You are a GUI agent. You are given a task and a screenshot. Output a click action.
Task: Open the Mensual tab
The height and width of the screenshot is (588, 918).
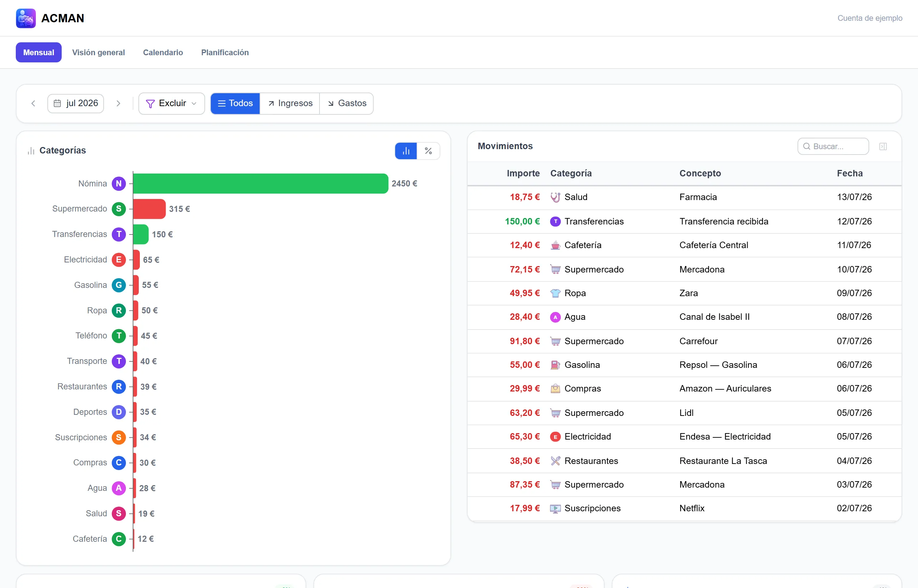pyautogui.click(x=39, y=52)
